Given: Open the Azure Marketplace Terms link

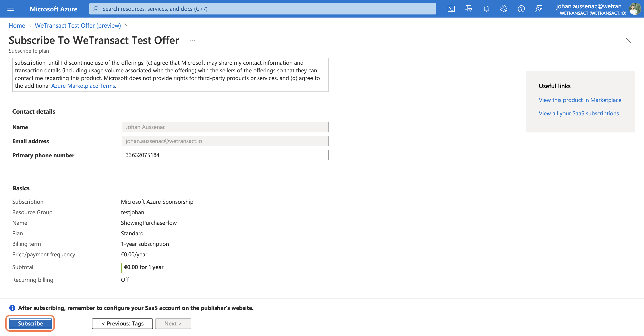Looking at the screenshot, I should click(83, 86).
